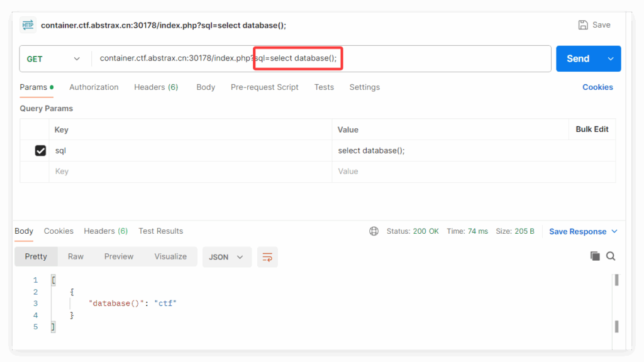Search the response with magnifier icon
Viewport: 644px width, 362px height.
click(611, 256)
